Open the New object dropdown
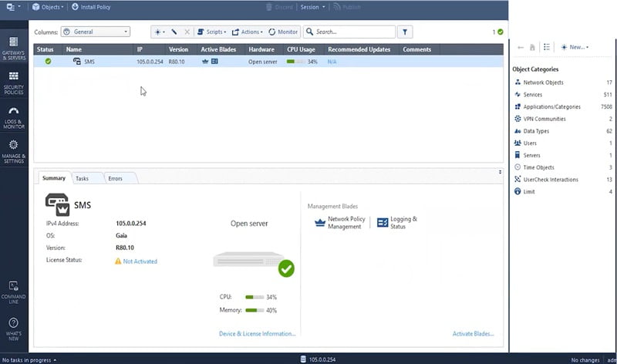Image resolution: width=617 pixels, height=364 pixels. (575, 47)
